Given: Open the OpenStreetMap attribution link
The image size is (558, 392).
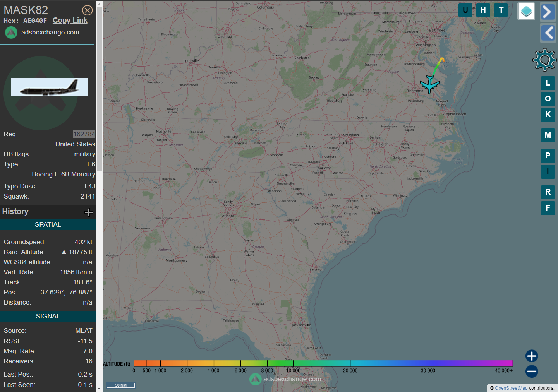Looking at the screenshot, I should coord(511,388).
